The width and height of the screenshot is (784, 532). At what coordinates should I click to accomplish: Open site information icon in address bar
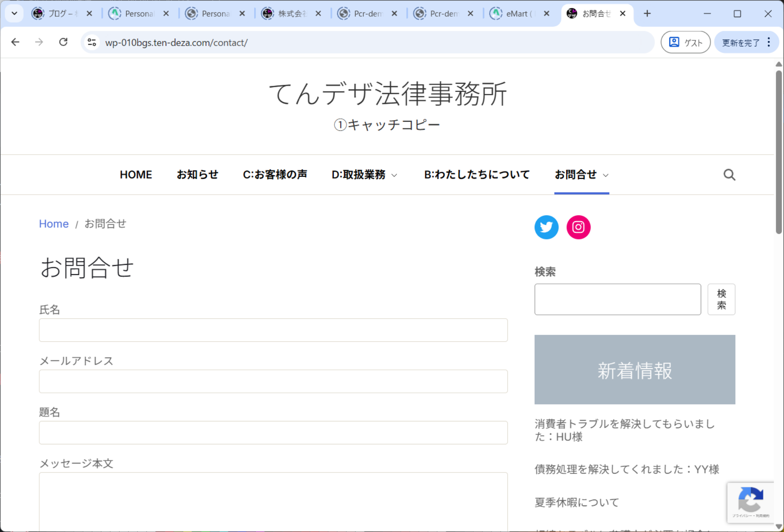pyautogui.click(x=92, y=42)
